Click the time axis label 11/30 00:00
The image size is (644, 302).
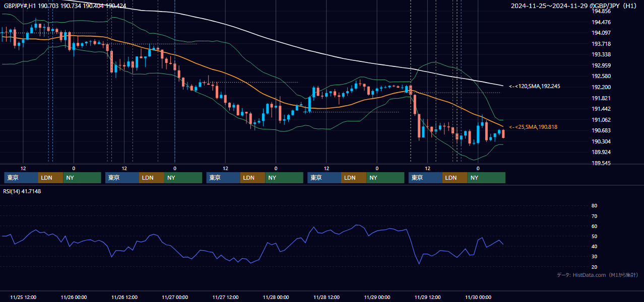478,297
